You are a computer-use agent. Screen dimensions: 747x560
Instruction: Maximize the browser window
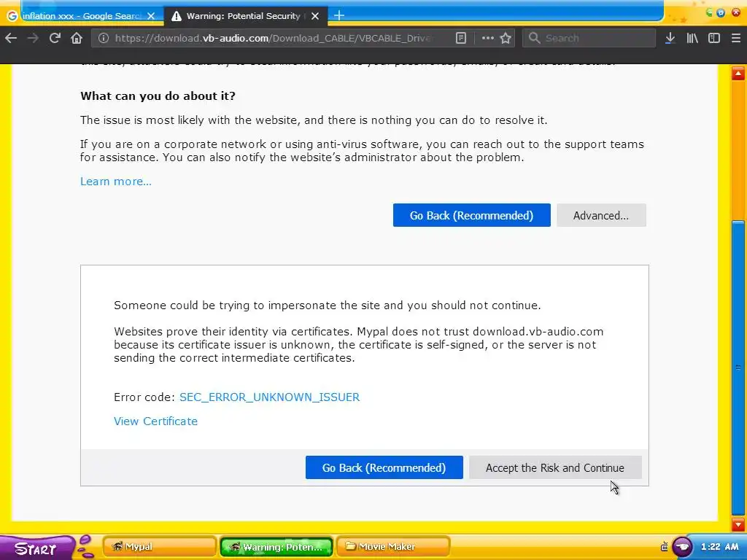(721, 13)
